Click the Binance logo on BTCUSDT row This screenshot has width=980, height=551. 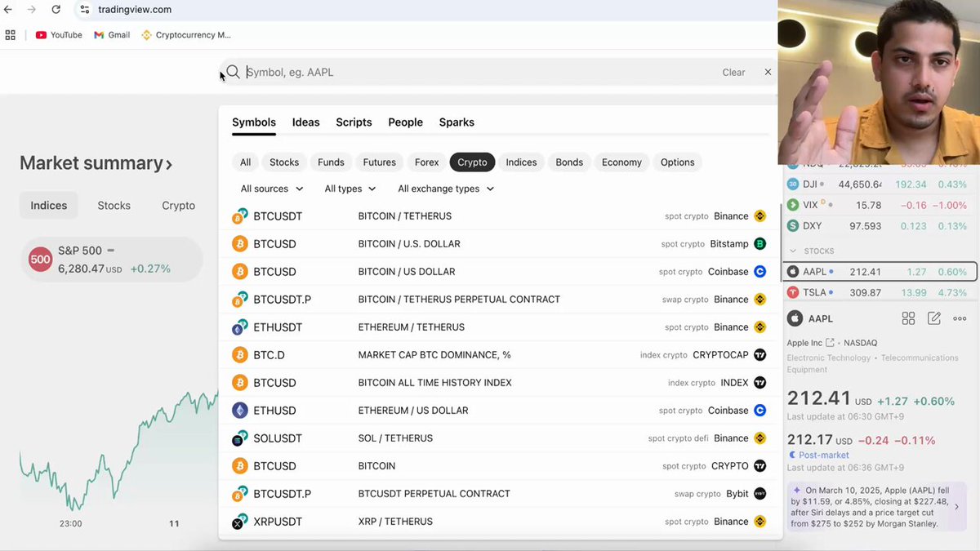(759, 216)
